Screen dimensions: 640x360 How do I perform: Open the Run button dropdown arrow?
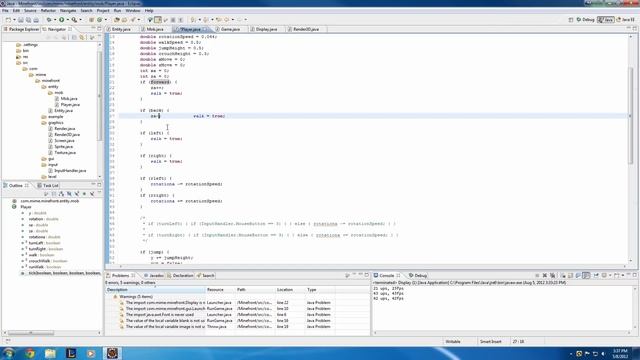pos(68,20)
